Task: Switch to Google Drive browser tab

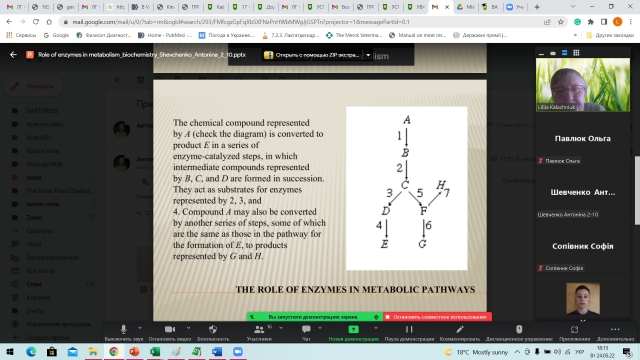Action: click(465, 7)
